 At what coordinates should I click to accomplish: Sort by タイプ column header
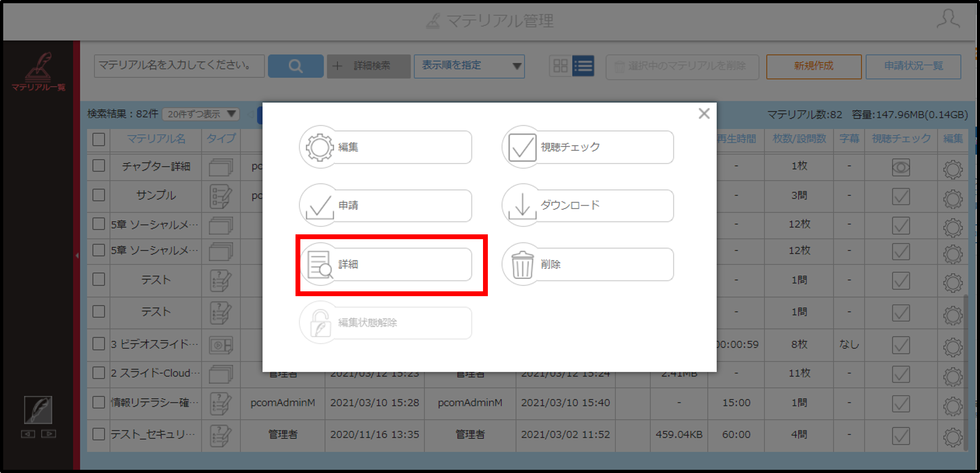(x=221, y=139)
